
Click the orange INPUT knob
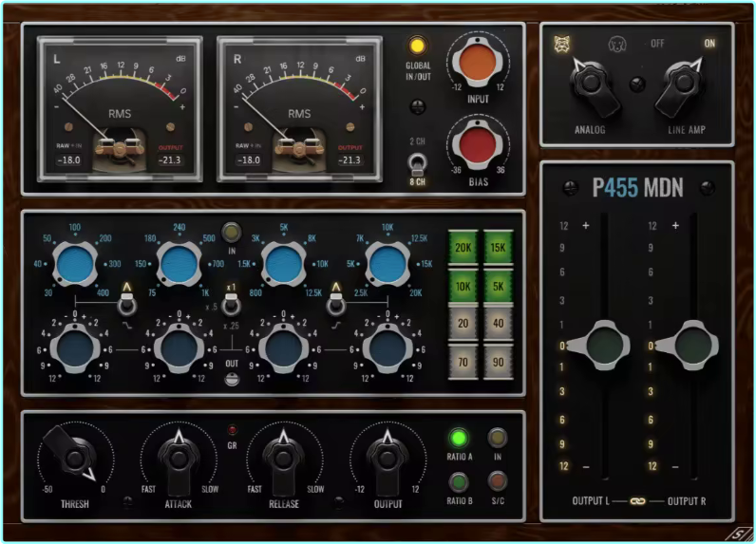478,62
